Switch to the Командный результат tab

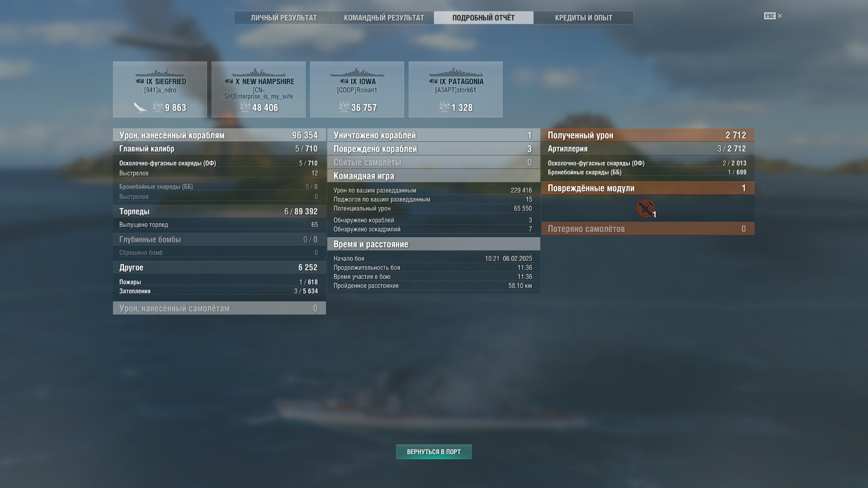click(384, 18)
